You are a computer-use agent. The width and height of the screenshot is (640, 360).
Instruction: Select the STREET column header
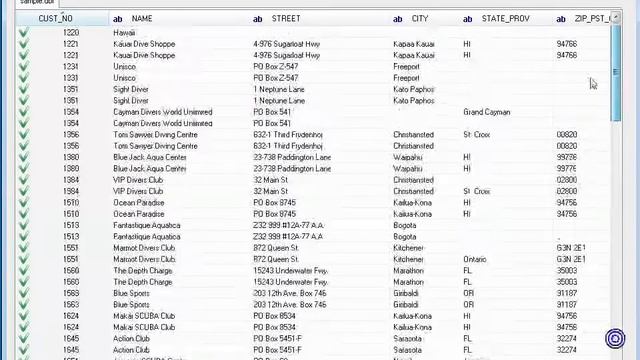286,19
